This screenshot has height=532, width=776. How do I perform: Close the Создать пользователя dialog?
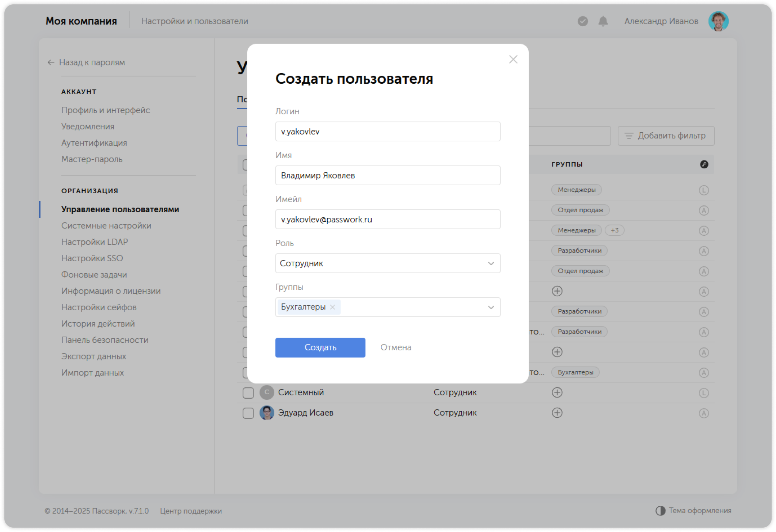click(x=513, y=60)
